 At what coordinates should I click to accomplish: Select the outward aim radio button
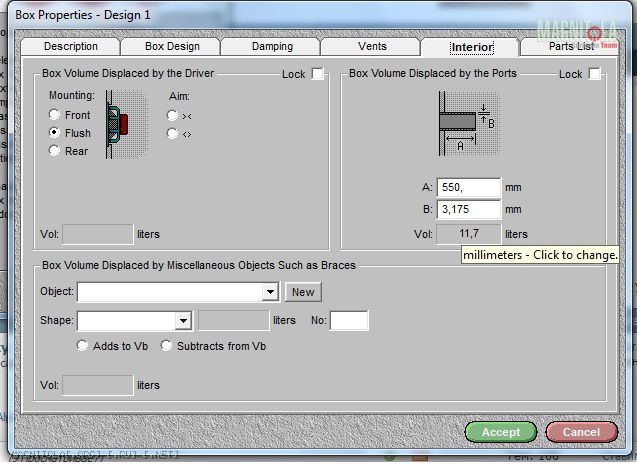click(173, 133)
